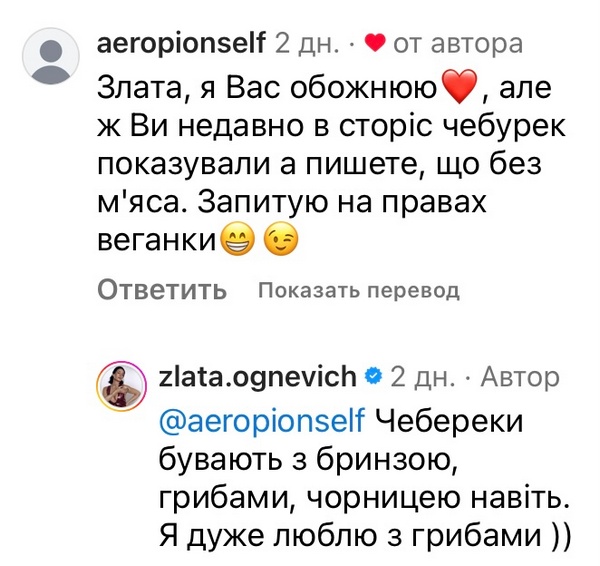
Task: Open the zlata.ognevich username link
Action: click(x=257, y=376)
